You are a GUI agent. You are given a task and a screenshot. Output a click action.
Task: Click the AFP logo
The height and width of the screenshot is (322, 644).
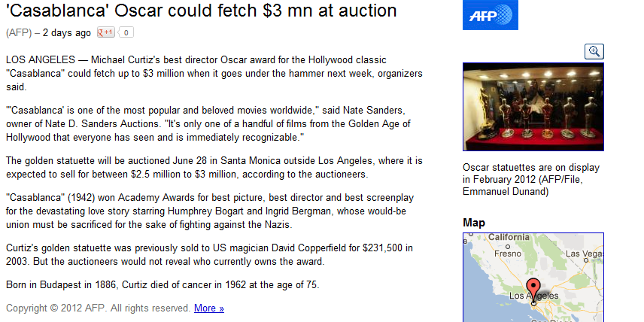(490, 15)
